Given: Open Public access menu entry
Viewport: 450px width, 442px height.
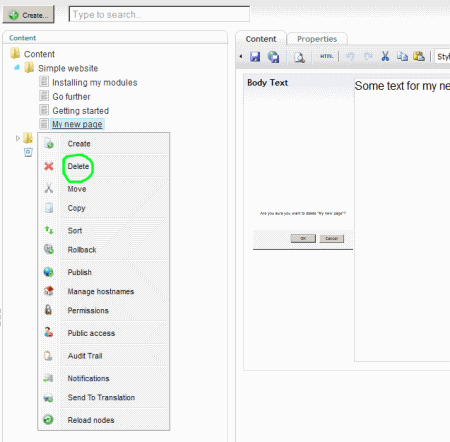Looking at the screenshot, I should 91,333.
